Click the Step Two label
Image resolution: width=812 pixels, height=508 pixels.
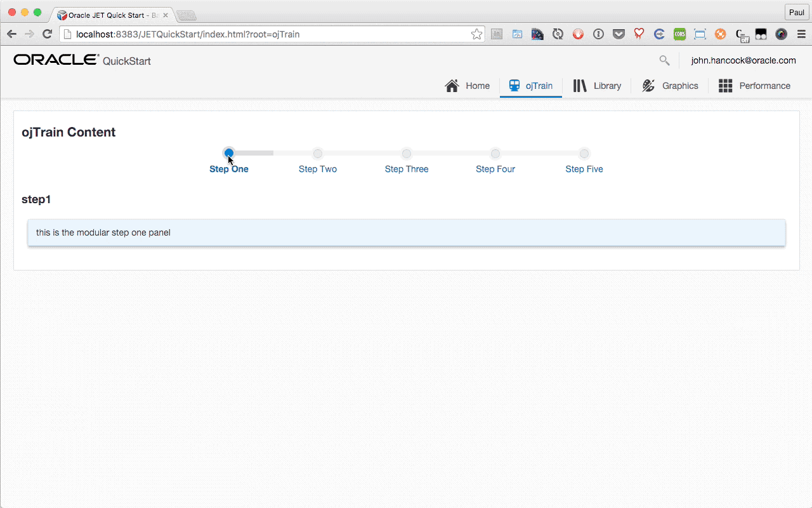click(x=318, y=169)
